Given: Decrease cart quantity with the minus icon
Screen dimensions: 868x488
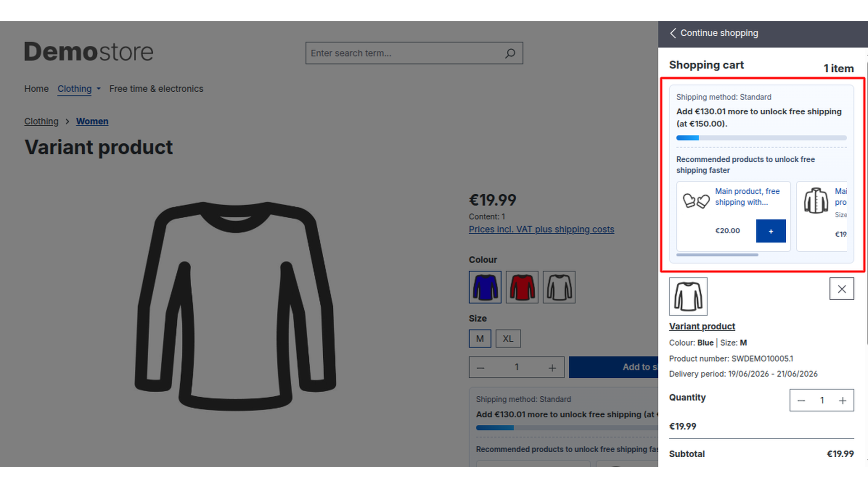Looking at the screenshot, I should tap(801, 400).
